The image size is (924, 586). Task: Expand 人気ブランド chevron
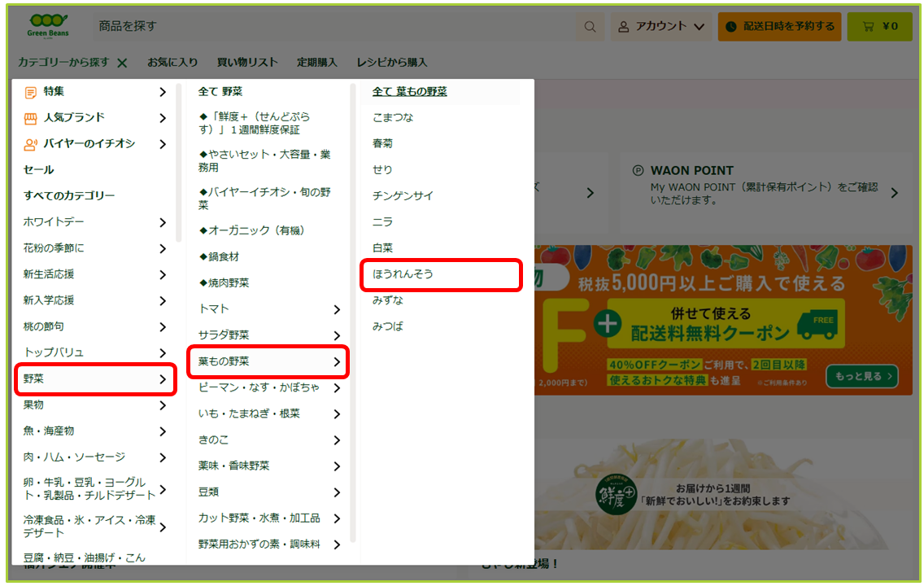tap(163, 119)
